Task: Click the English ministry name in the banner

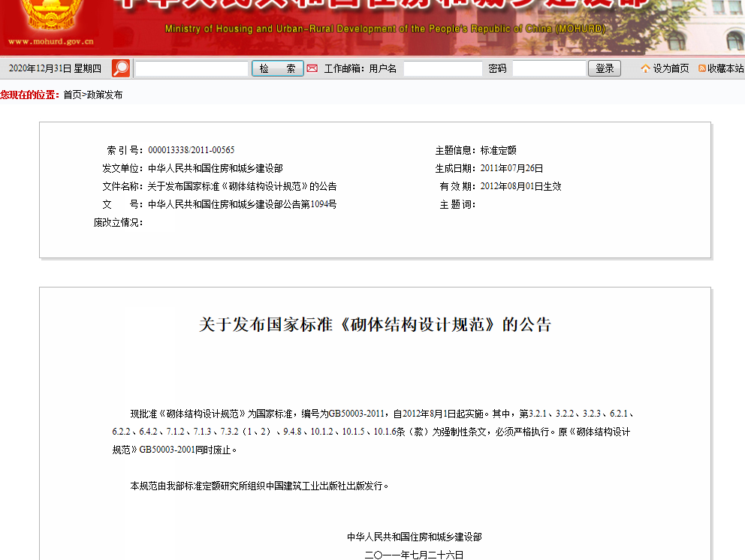Action: tap(385, 29)
